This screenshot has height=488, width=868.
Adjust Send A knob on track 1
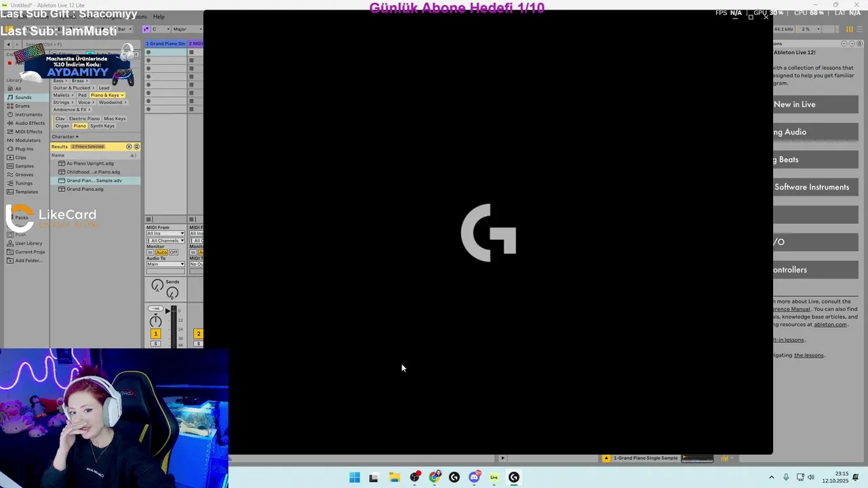pos(157,286)
